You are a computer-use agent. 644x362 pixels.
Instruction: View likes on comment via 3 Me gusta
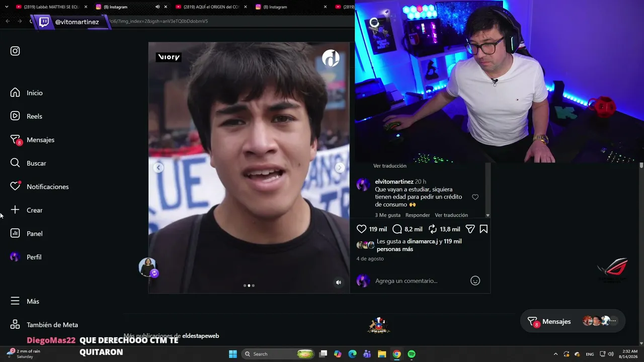click(x=388, y=215)
